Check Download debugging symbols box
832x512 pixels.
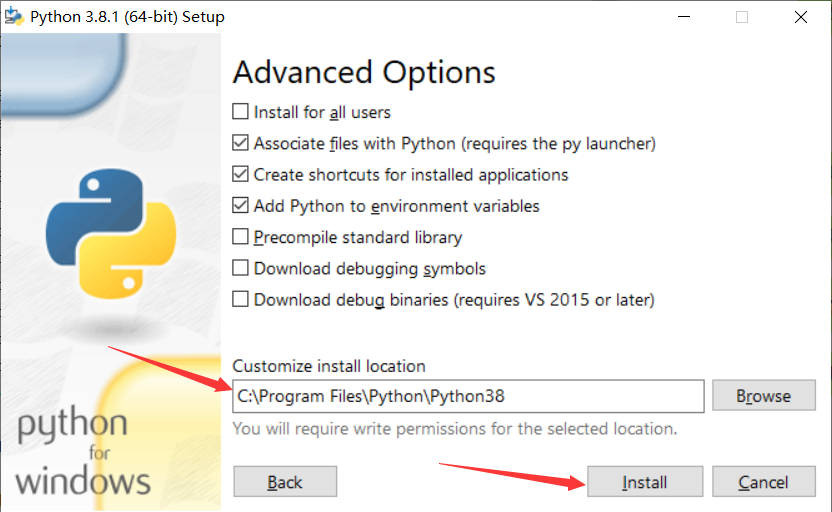(x=240, y=268)
